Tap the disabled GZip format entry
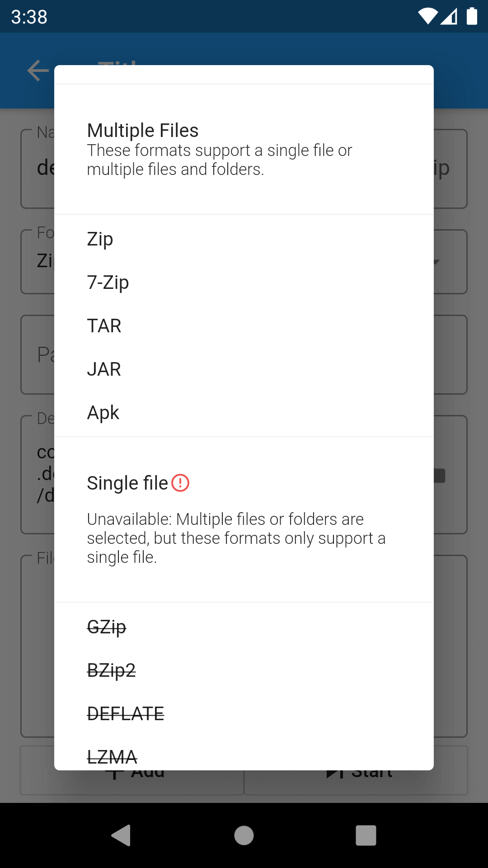This screenshot has width=488, height=868. [107, 627]
